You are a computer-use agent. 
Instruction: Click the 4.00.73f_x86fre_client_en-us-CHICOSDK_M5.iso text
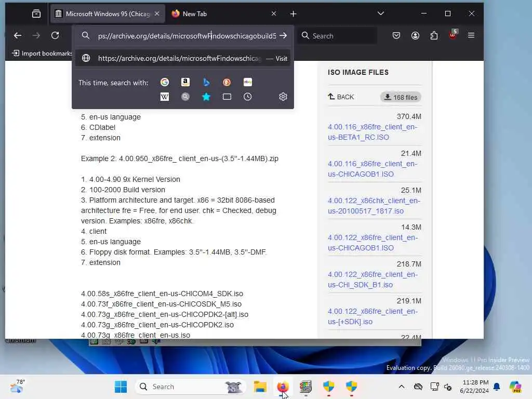[161, 304]
